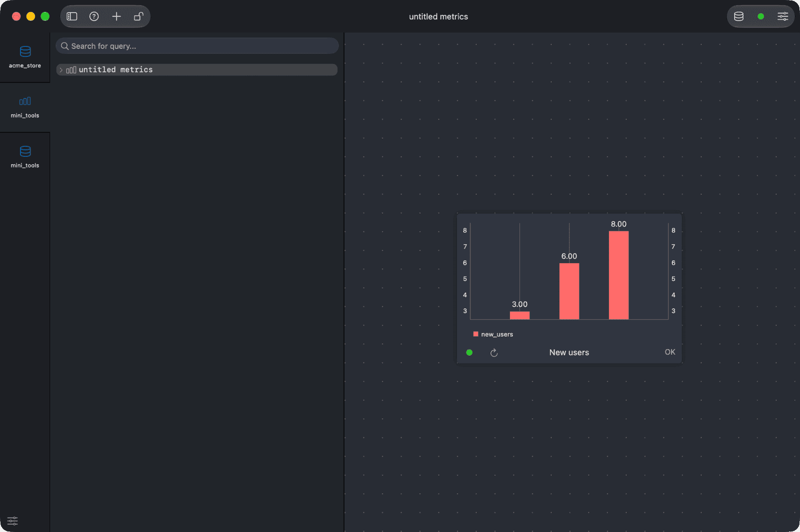
Task: Select the mini_tools metrics chart item
Action: [25, 107]
